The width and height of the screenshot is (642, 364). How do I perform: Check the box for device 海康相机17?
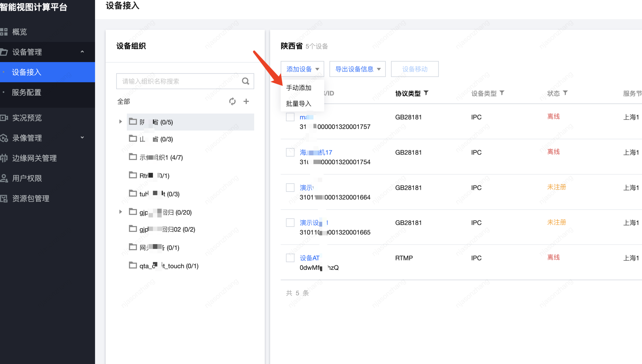click(x=290, y=152)
